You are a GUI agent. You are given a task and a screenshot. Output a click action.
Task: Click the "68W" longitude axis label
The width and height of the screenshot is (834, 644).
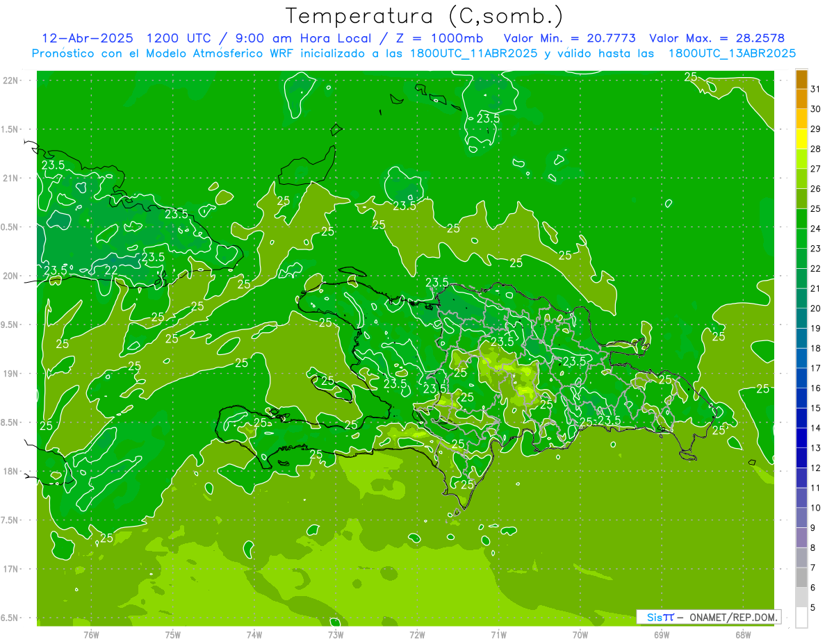coord(743,634)
